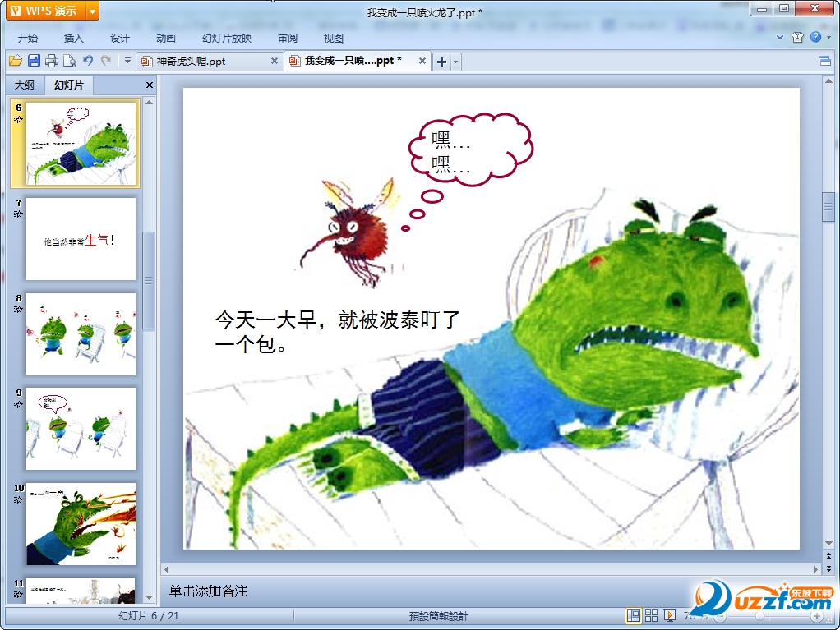The width and height of the screenshot is (840, 630).
Task: Select slide 8 thumbnail
Action: tap(81, 334)
